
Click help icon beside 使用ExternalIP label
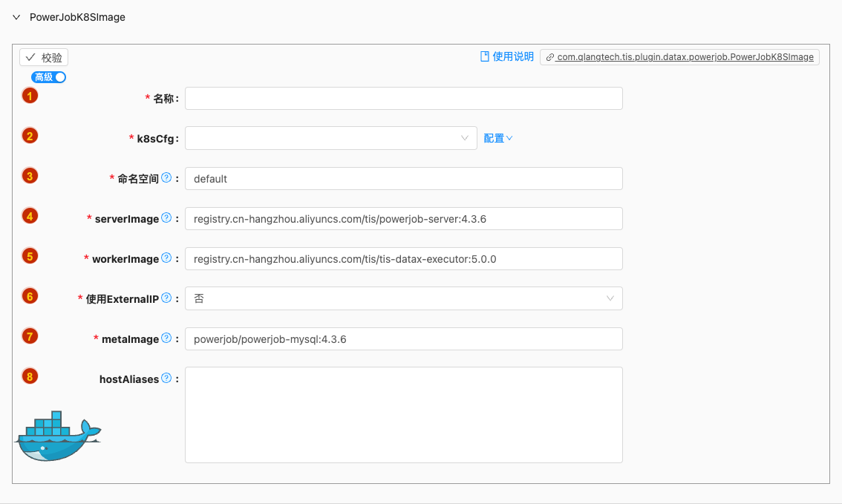point(166,298)
